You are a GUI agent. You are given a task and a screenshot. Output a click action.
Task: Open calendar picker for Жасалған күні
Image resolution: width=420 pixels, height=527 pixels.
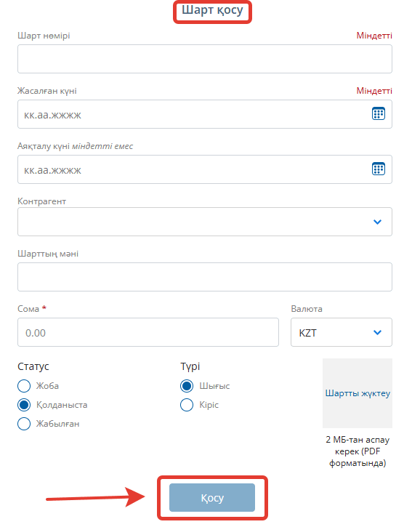[379, 113]
